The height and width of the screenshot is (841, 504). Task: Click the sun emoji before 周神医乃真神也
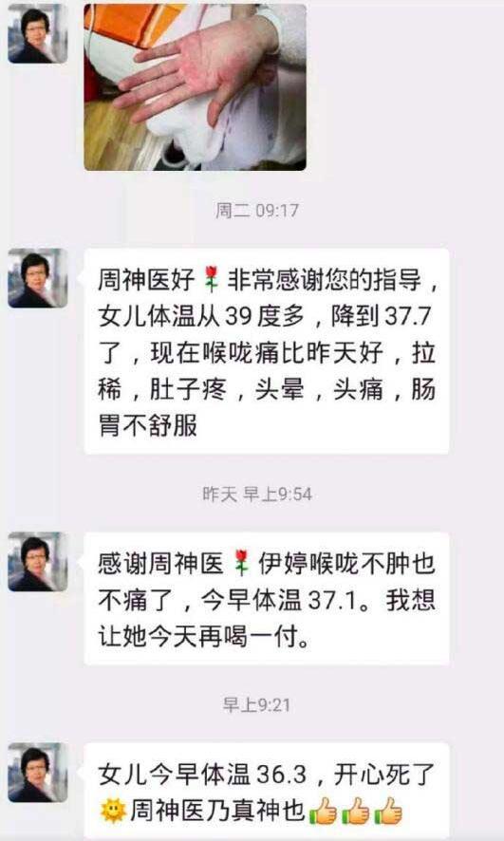point(113,812)
